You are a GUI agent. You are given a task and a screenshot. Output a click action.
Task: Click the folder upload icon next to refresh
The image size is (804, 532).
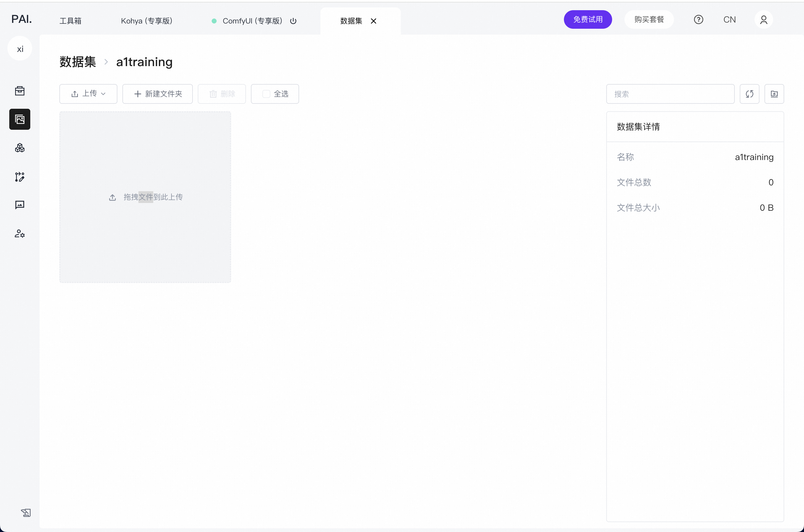pos(774,94)
